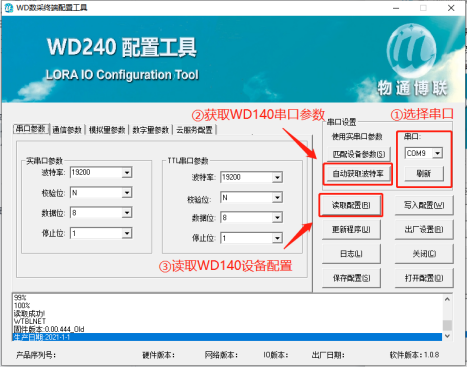Switch to the 通信参数 tab

point(67,130)
